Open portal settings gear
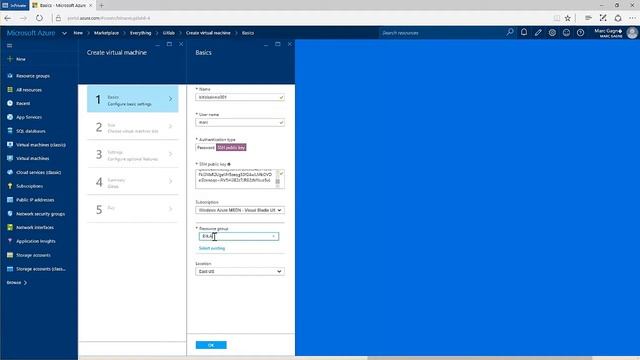Viewport: 640px width, 360px height. [552, 33]
